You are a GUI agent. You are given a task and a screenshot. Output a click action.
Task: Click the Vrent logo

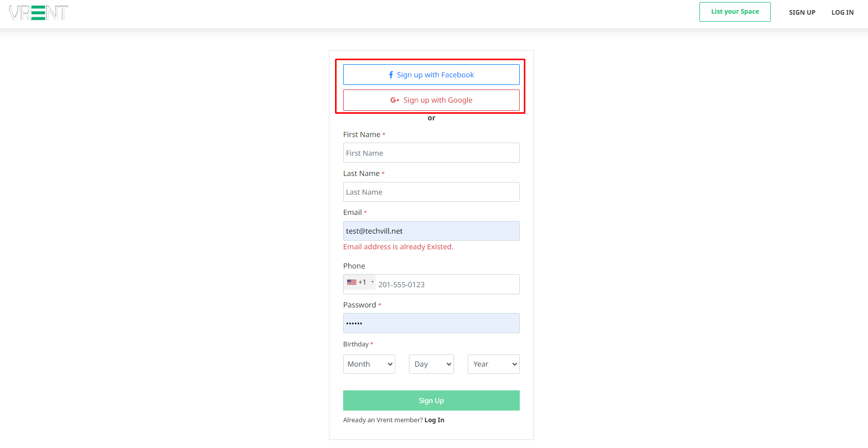(x=38, y=13)
